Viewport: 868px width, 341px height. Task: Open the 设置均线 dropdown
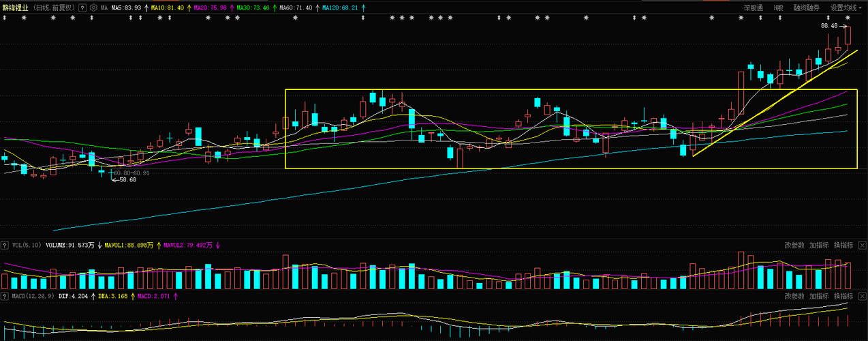tap(846, 8)
